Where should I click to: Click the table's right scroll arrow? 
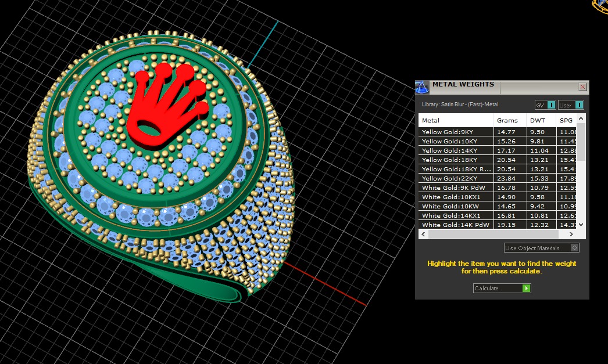pos(571,234)
